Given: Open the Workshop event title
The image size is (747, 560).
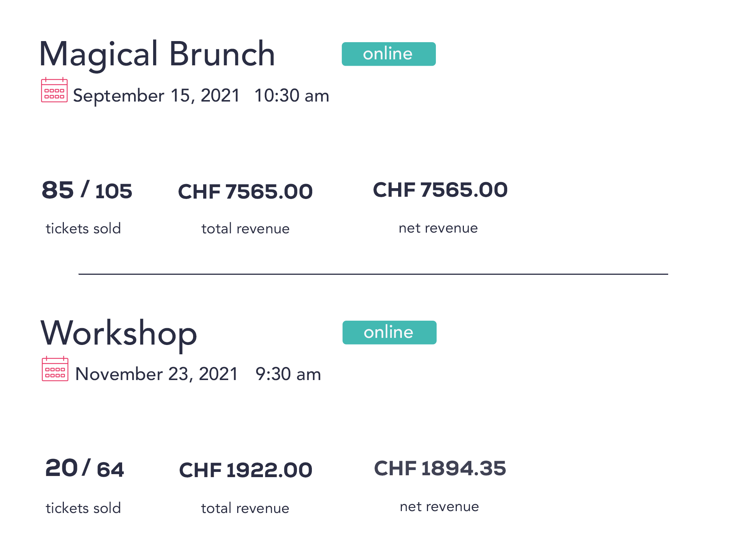Looking at the screenshot, I should click(118, 334).
